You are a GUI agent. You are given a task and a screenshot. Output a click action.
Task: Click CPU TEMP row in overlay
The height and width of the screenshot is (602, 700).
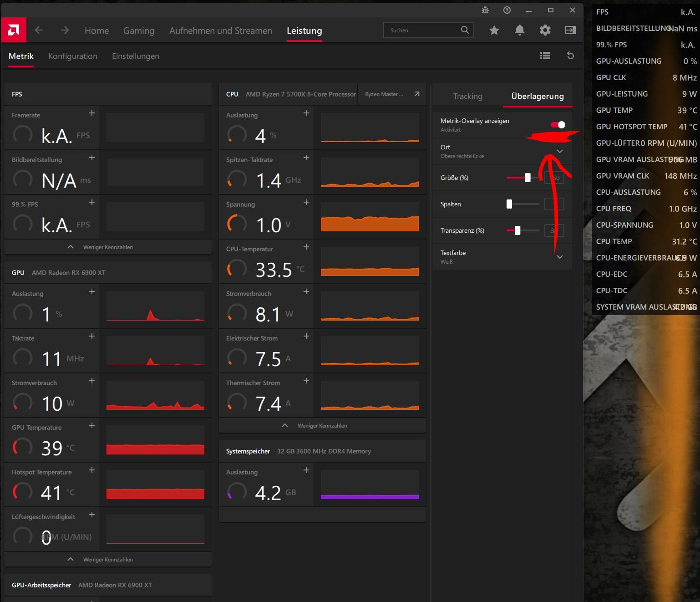tap(646, 241)
